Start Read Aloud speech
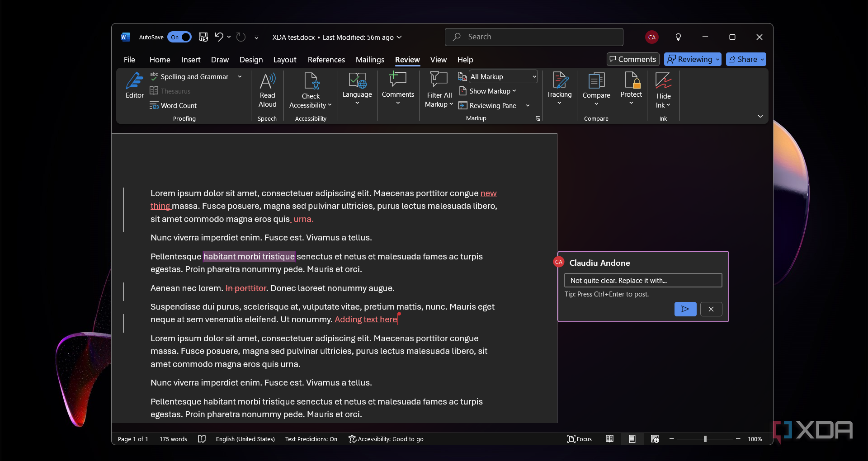This screenshot has height=461, width=868. 267,90
